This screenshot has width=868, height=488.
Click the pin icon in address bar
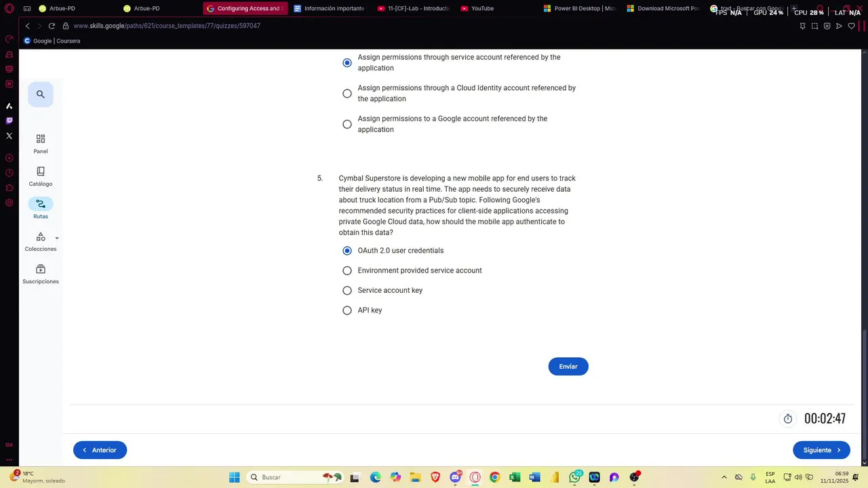802,26
